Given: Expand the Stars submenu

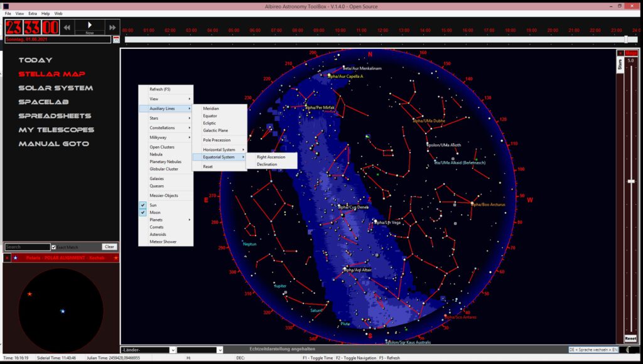Looking at the screenshot, I should tap(166, 118).
